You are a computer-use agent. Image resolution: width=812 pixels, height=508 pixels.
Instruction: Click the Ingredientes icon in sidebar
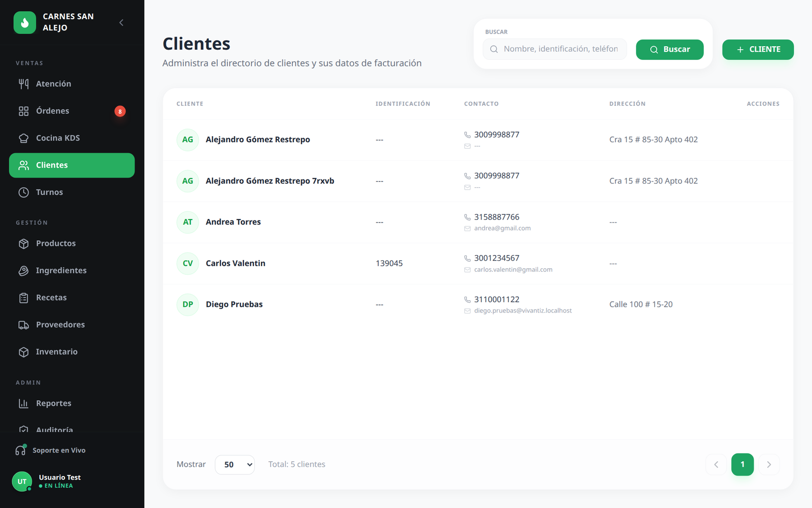tap(24, 270)
